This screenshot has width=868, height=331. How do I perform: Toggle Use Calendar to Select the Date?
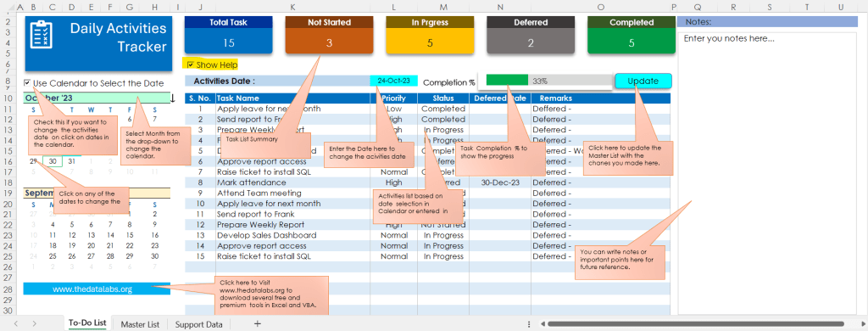pos(27,83)
